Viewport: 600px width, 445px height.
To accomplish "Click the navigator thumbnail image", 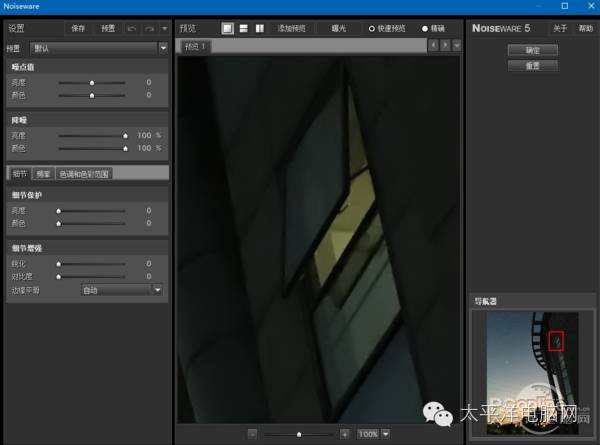I will [x=531, y=370].
